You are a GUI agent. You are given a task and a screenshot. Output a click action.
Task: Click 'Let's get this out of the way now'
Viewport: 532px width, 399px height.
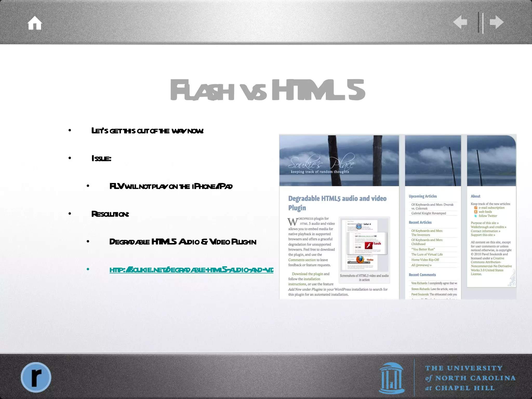click(x=147, y=131)
